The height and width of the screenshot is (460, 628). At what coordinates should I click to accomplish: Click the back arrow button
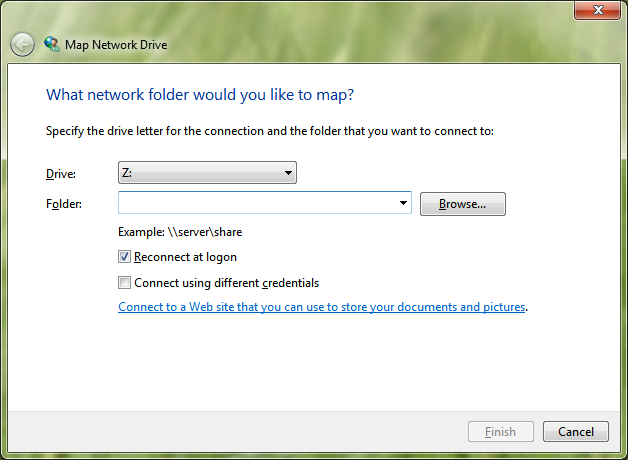tap(22, 44)
